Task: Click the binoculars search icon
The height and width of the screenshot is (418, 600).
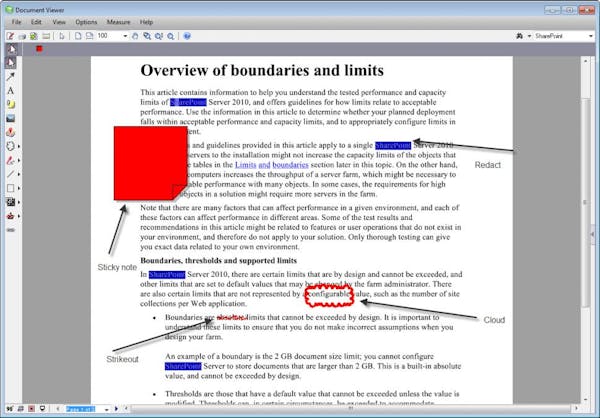Action: [520, 36]
